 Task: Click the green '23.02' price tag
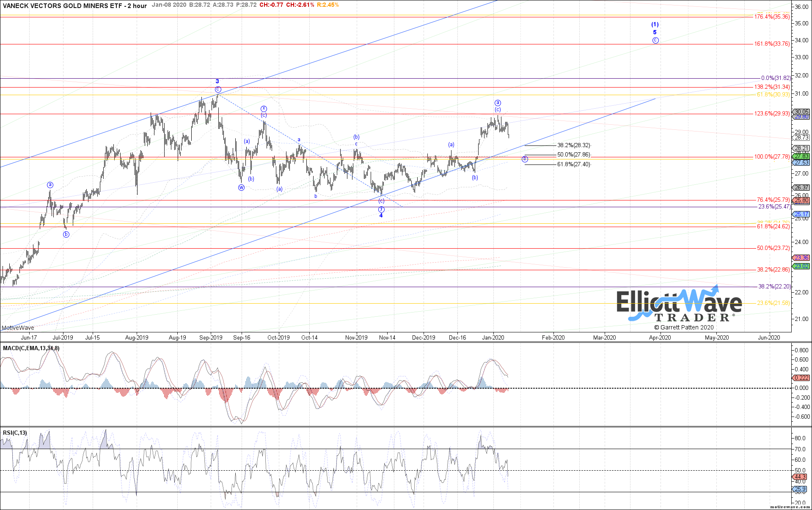(x=801, y=266)
